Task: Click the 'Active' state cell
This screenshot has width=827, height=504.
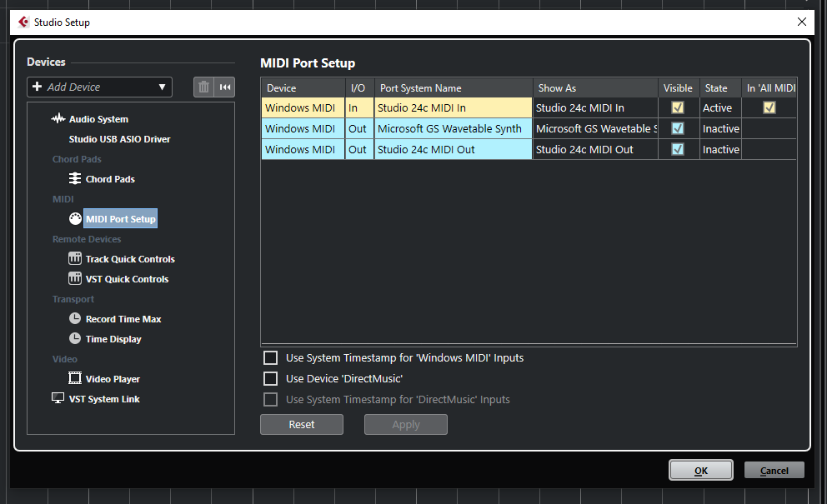Action: tap(720, 107)
